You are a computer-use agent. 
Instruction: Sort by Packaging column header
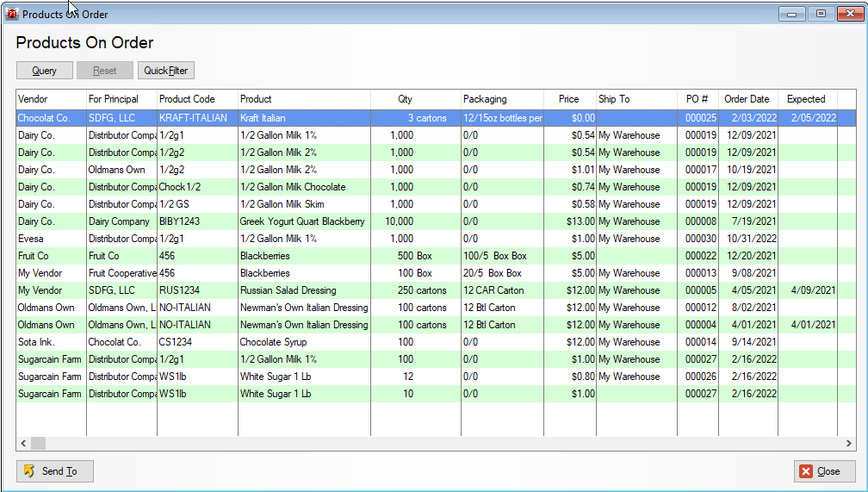[502, 99]
